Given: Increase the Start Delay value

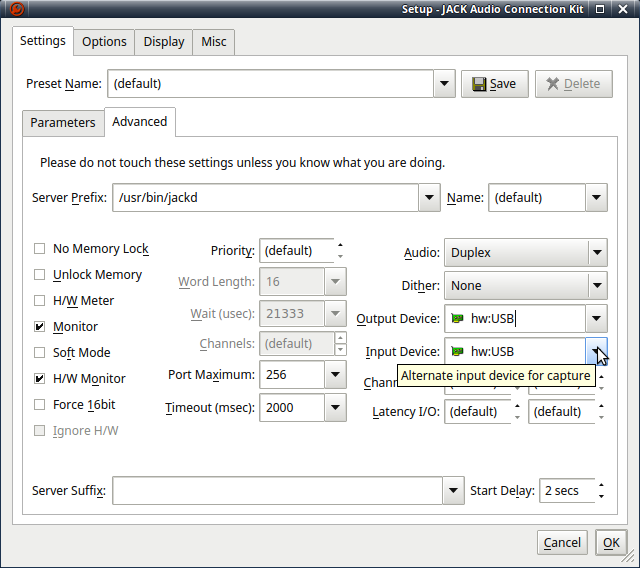Looking at the screenshot, I should click(x=601, y=485).
